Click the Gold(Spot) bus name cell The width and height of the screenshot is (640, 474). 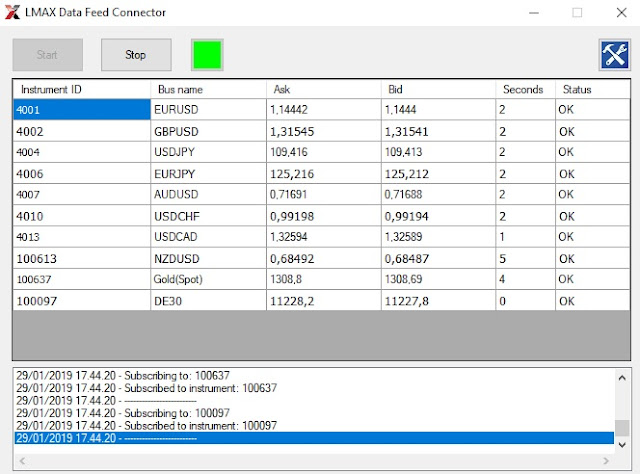pyautogui.click(x=208, y=279)
